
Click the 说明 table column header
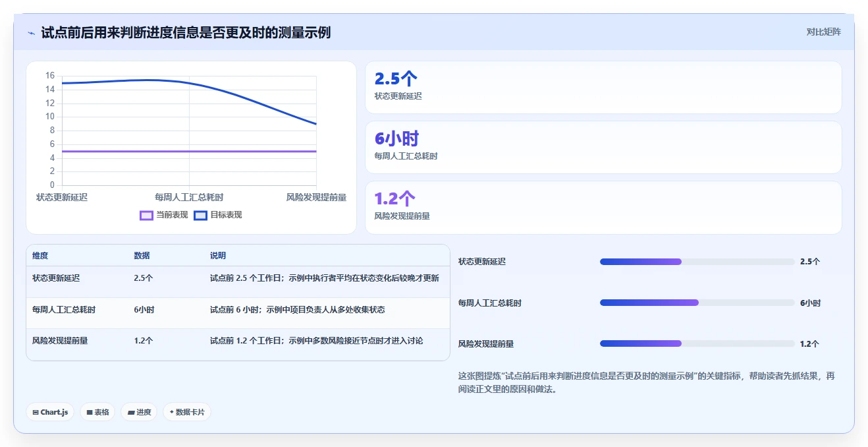[218, 256]
